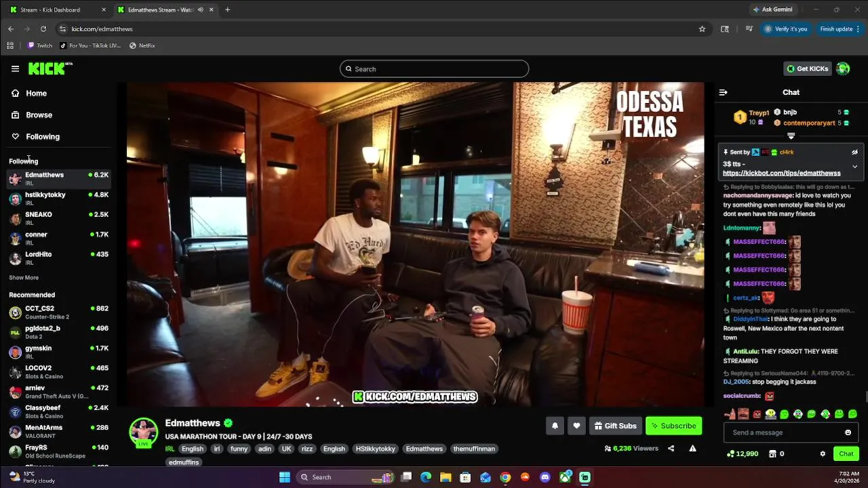The image size is (868, 488).
Task: Click Ask Gemini button
Action: coord(772,9)
